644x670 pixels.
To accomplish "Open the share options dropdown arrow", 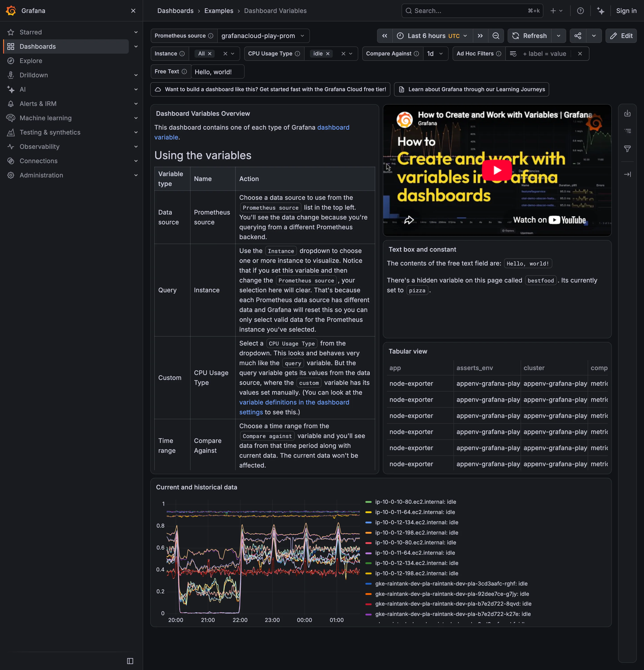I will [x=594, y=36].
